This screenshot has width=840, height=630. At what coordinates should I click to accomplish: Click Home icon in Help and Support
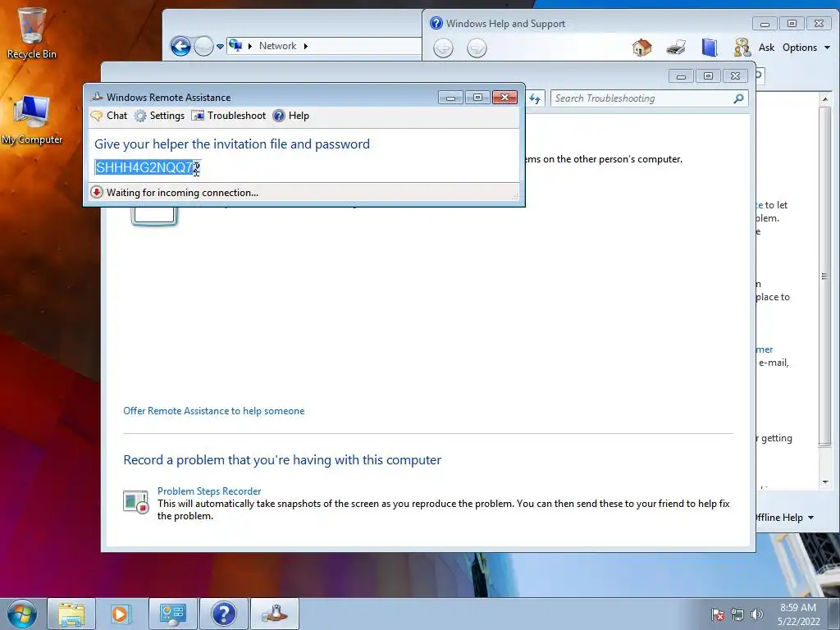coord(641,48)
